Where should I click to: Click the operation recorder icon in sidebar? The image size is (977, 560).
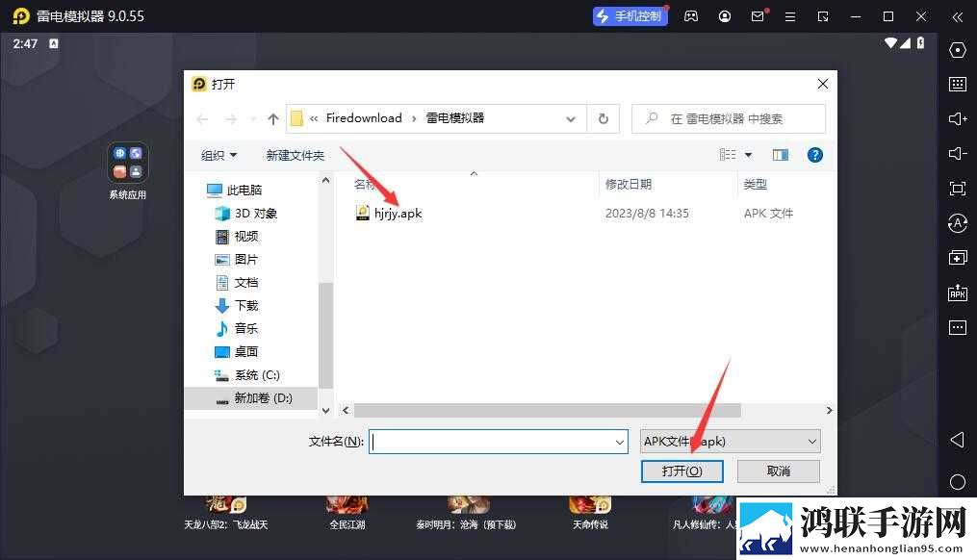(957, 223)
